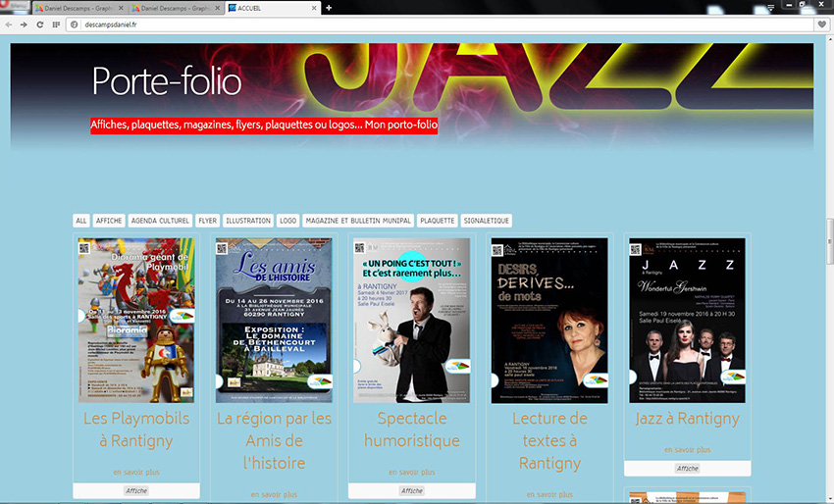834x504 pixels.
Task: Open the Opera Menu button
Action: (x=15, y=5)
